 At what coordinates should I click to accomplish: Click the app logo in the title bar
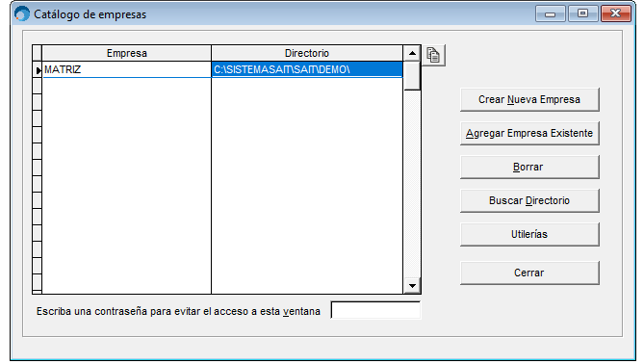22,14
